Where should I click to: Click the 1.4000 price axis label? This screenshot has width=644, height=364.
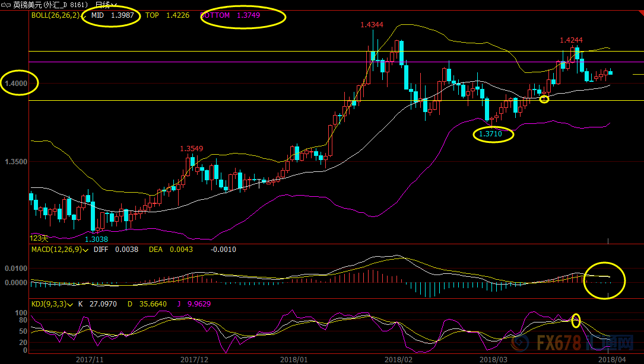16,84
